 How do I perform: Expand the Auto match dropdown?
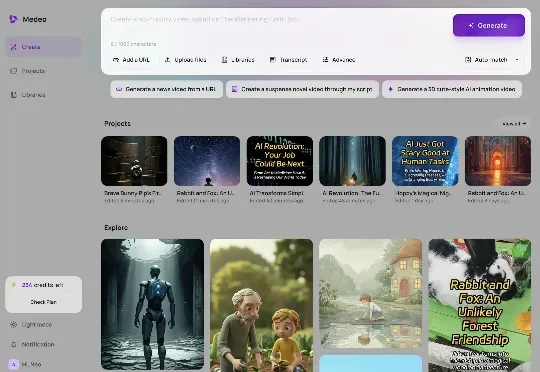[x=492, y=60]
